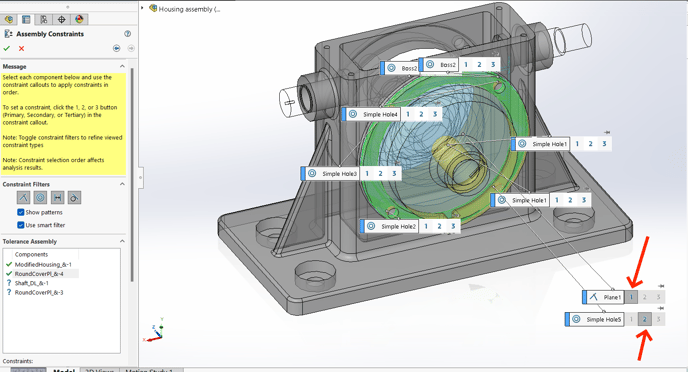Open the PropertyManager tab icon
This screenshot has height=372, width=688.
click(26, 19)
